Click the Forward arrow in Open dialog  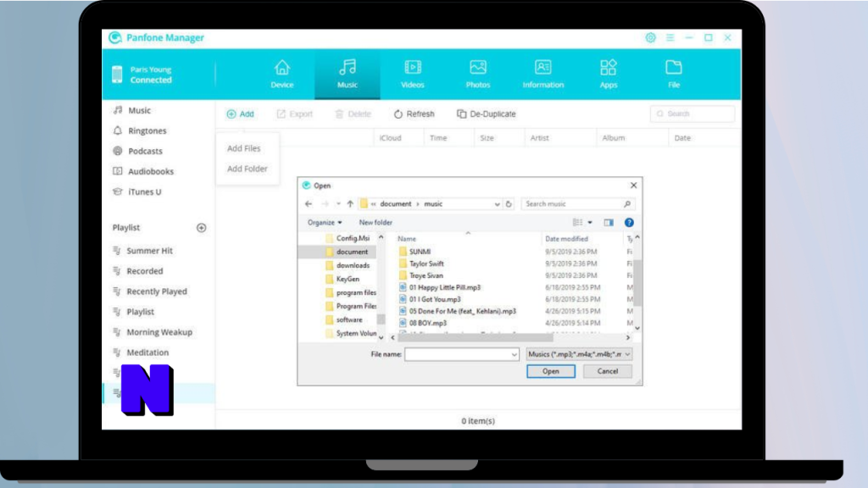[325, 204]
